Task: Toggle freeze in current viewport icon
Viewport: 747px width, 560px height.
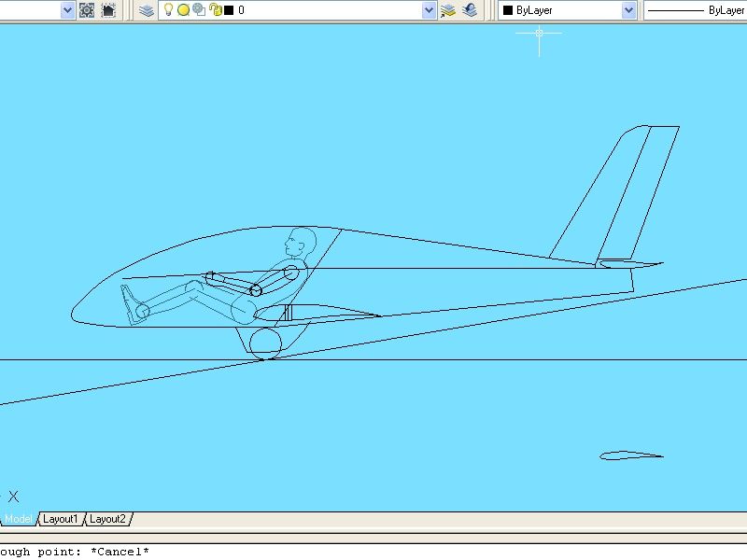Action: pyautogui.click(x=199, y=10)
